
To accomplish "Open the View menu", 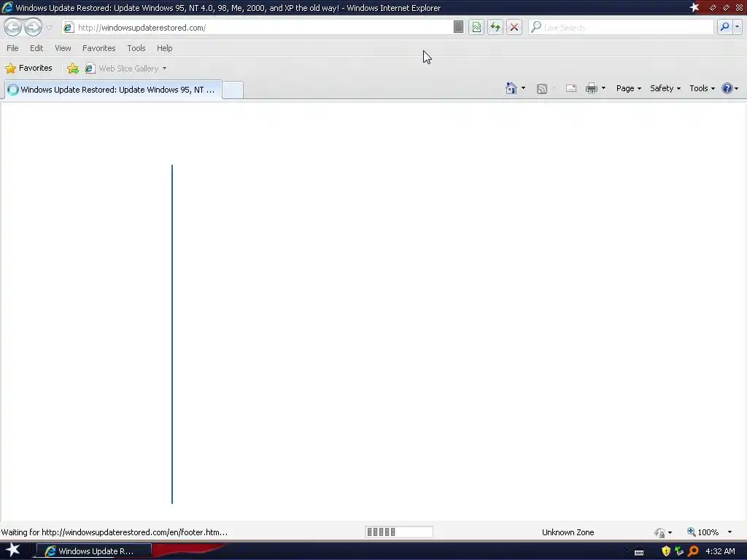I will (63, 48).
